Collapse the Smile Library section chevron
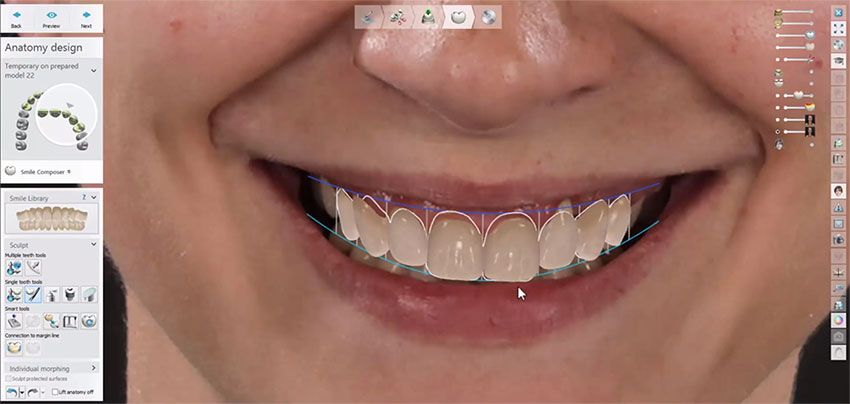Viewport: 850px width, 404px height. [x=94, y=197]
